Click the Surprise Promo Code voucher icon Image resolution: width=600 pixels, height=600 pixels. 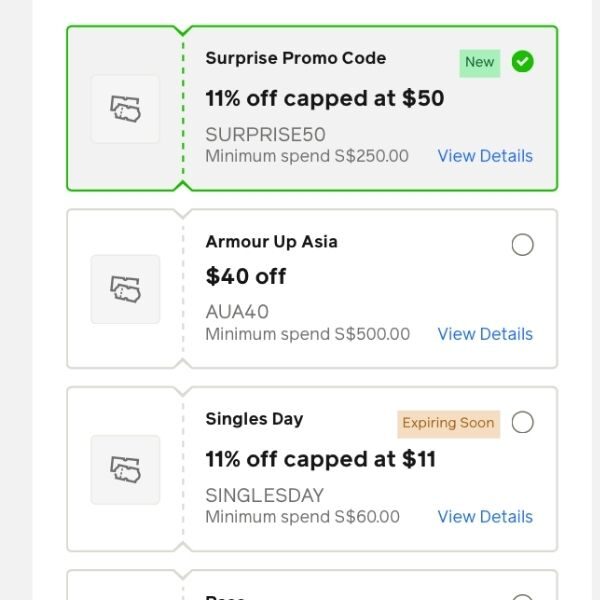coord(125,109)
